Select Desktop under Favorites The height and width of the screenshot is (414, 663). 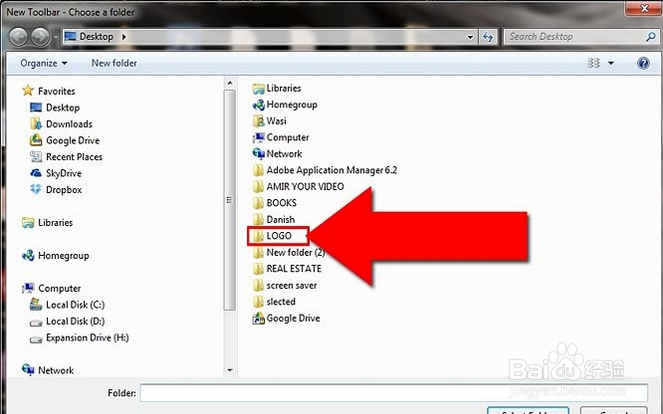pos(63,107)
